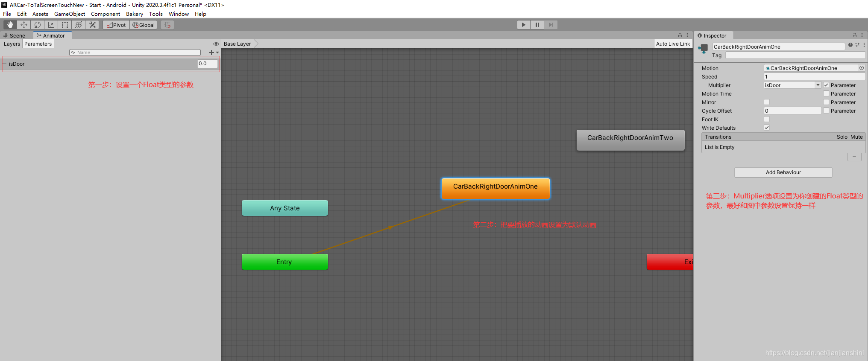Select the Hand tool
The width and height of the screenshot is (868, 361).
coord(10,25)
